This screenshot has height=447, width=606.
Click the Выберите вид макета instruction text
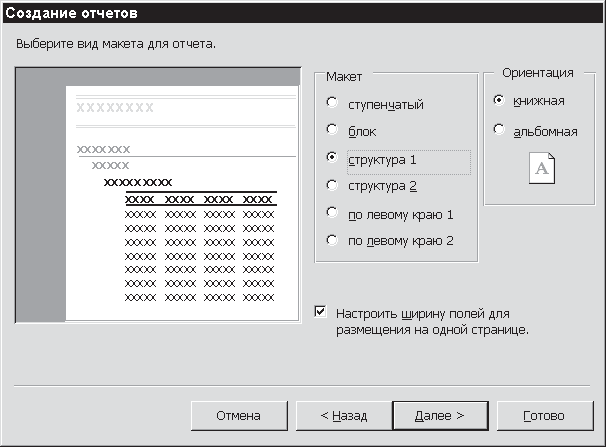(x=116, y=45)
